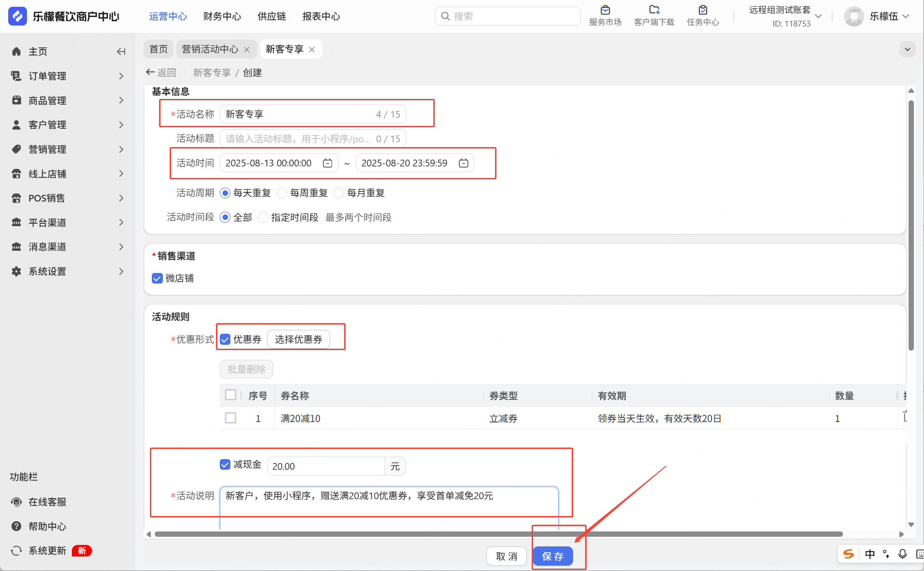Select the 每周重复 radio option
The image size is (924, 571).
point(282,193)
